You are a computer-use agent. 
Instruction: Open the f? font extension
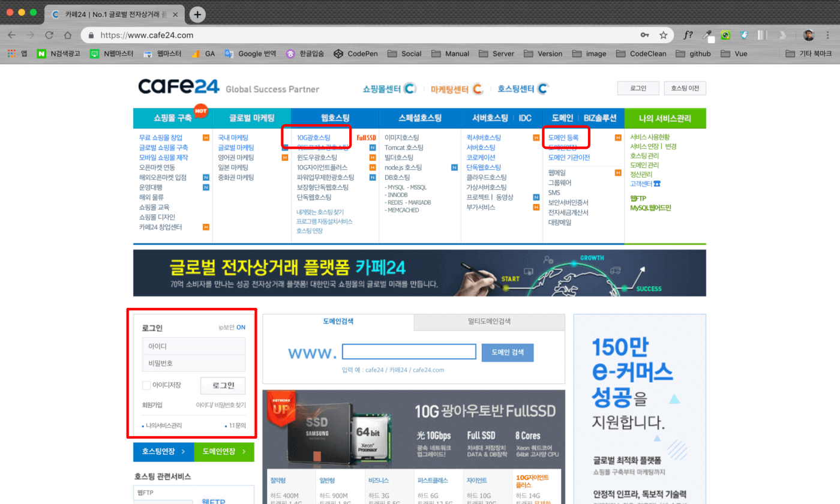coord(688,35)
